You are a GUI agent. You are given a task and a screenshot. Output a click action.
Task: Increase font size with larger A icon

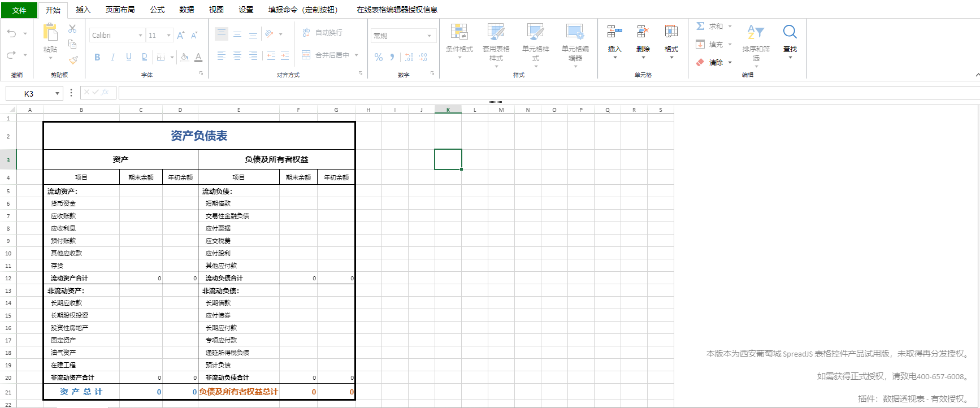(x=181, y=35)
